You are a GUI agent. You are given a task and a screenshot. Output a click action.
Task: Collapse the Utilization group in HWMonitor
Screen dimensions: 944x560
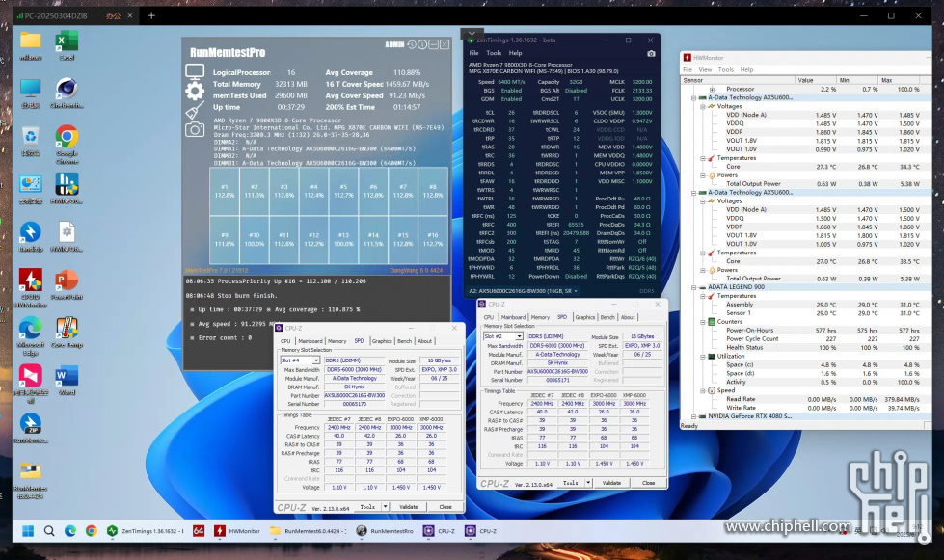point(703,356)
